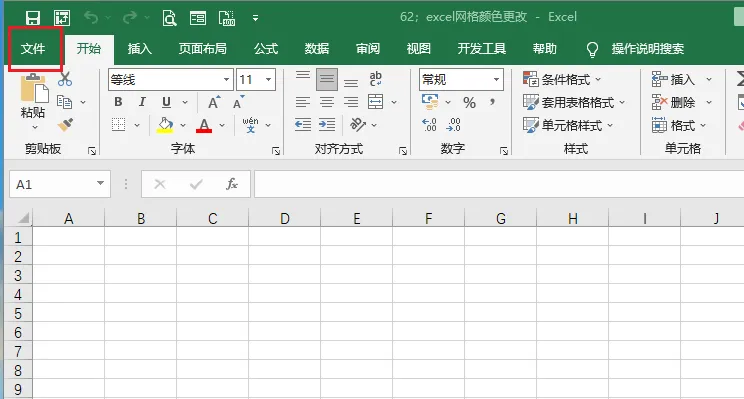Click the Borders icon
The width and height of the screenshot is (744, 399).
(x=119, y=125)
